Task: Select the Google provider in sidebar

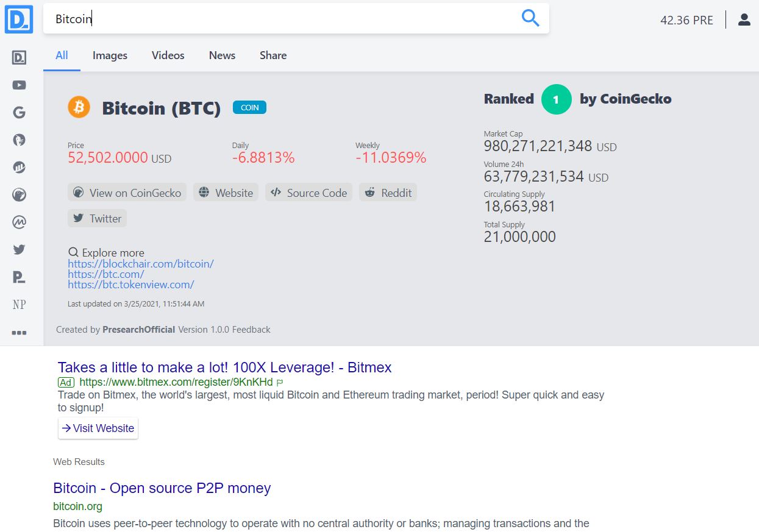Action: click(x=20, y=112)
